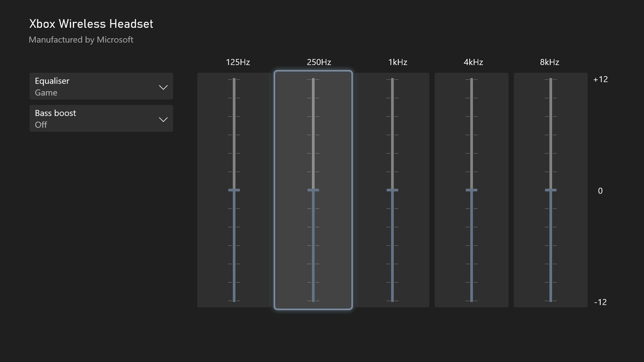This screenshot has width=644, height=362.
Task: Open the Equaliser dropdown
Action: click(x=101, y=86)
